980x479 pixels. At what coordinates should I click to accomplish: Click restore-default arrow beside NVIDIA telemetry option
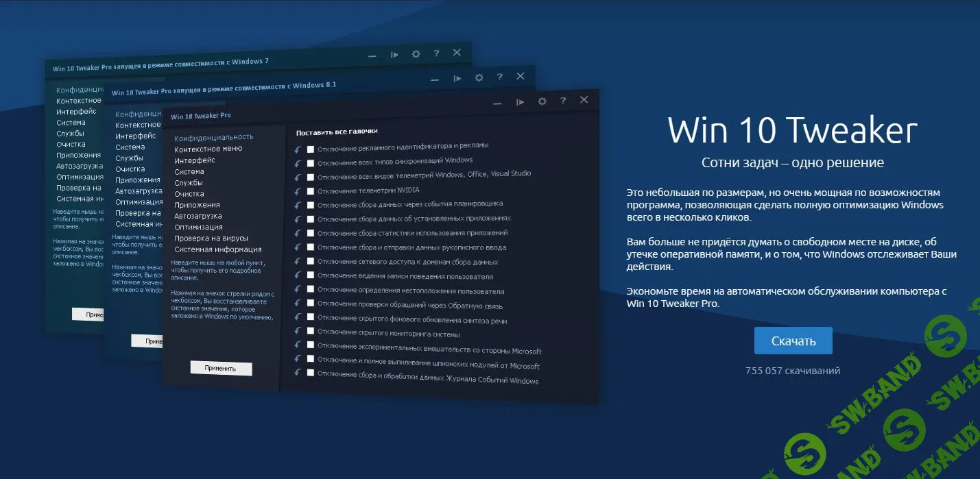tap(298, 189)
